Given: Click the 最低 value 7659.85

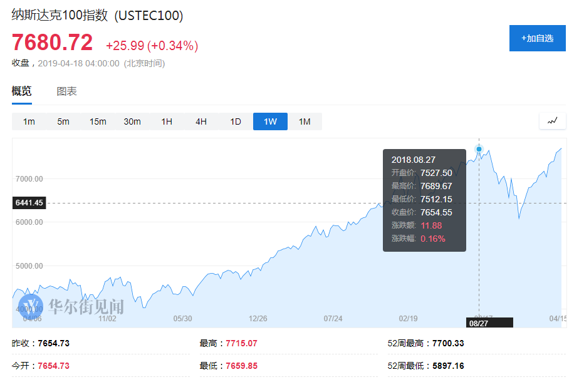Looking at the screenshot, I should 241,366.
